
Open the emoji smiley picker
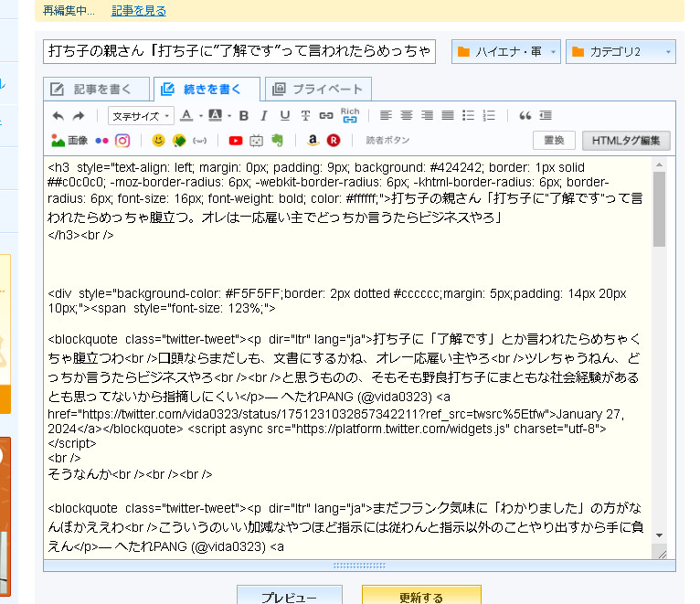(x=158, y=141)
